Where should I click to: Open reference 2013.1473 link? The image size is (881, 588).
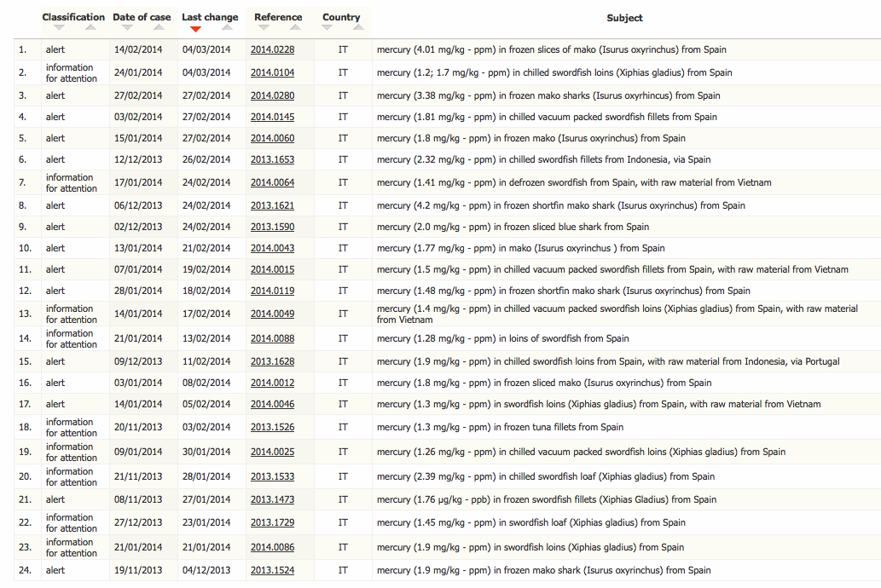point(272,499)
